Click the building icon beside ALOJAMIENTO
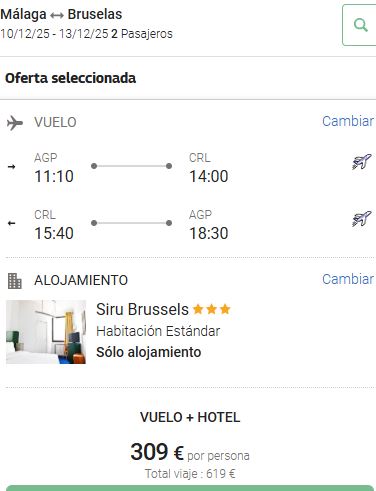This screenshot has height=491, width=376. pyautogui.click(x=15, y=281)
